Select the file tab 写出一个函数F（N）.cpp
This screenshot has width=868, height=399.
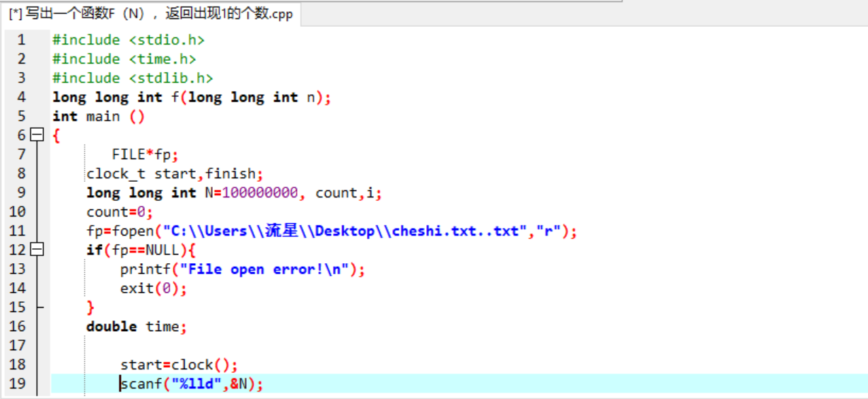point(151,14)
